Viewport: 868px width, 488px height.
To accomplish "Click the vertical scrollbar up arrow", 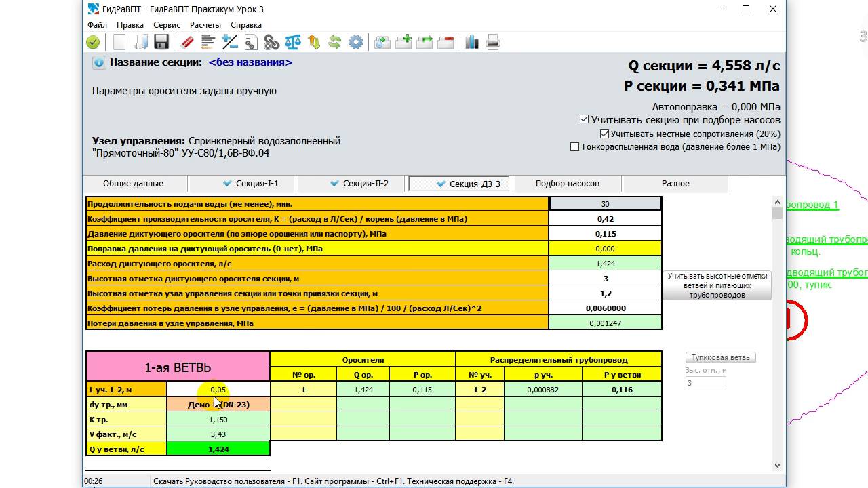I will point(777,201).
